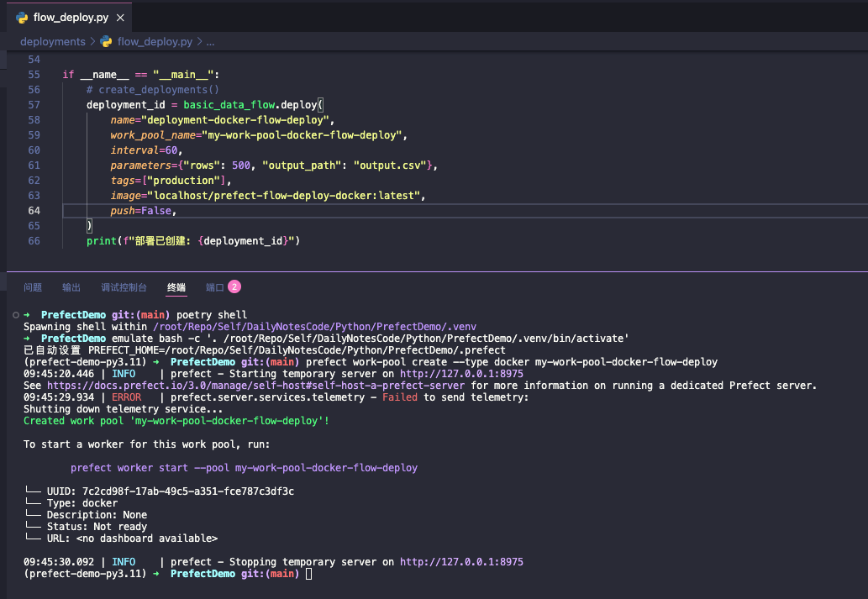Expand the breadcrumb ellipsis symbol list
The image size is (868, 599).
pos(210,41)
